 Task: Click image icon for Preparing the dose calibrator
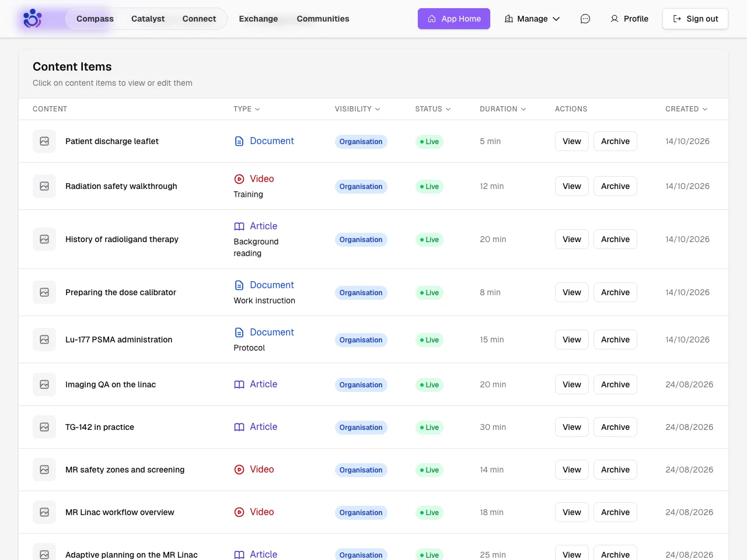coord(44,292)
